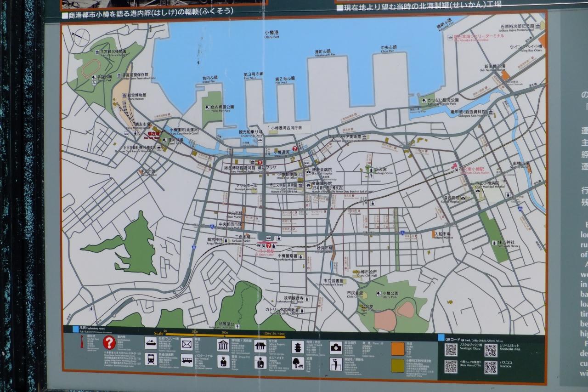Screen dimensions: 588x392
Task: Click the red question mark information icon in legend
Action: (109, 343)
